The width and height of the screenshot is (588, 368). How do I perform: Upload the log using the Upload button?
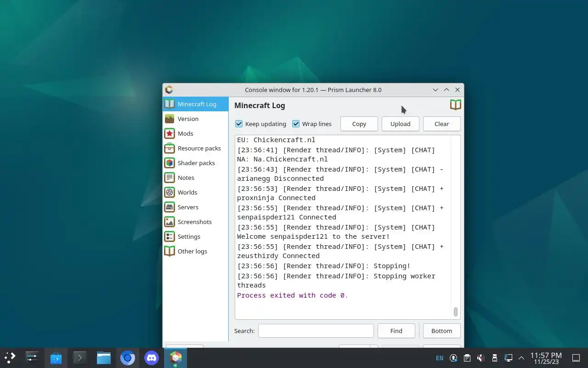pyautogui.click(x=400, y=124)
